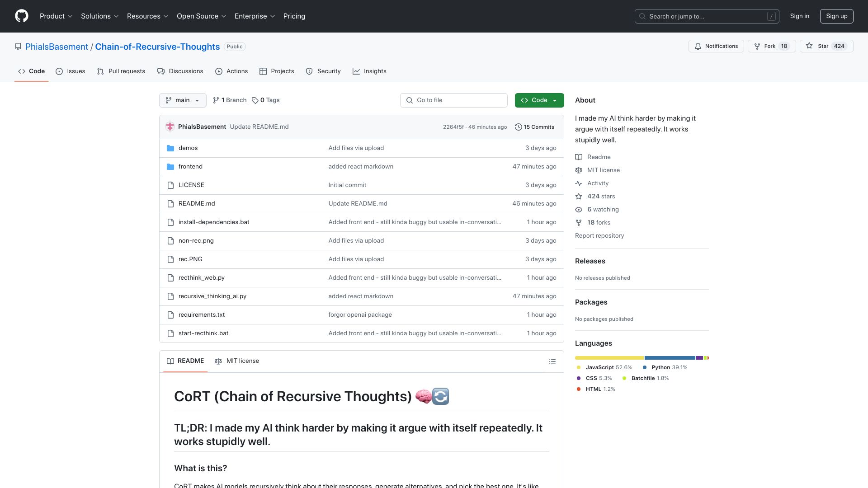Click the pulse icon beside Activity
Viewport: 868px width, 488px height.
[579, 183]
